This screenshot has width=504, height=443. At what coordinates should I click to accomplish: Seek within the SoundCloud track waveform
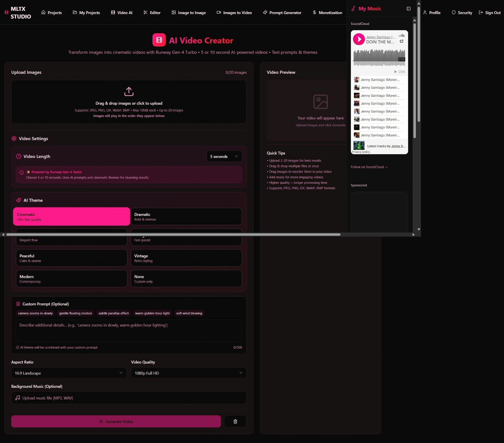tap(379, 58)
